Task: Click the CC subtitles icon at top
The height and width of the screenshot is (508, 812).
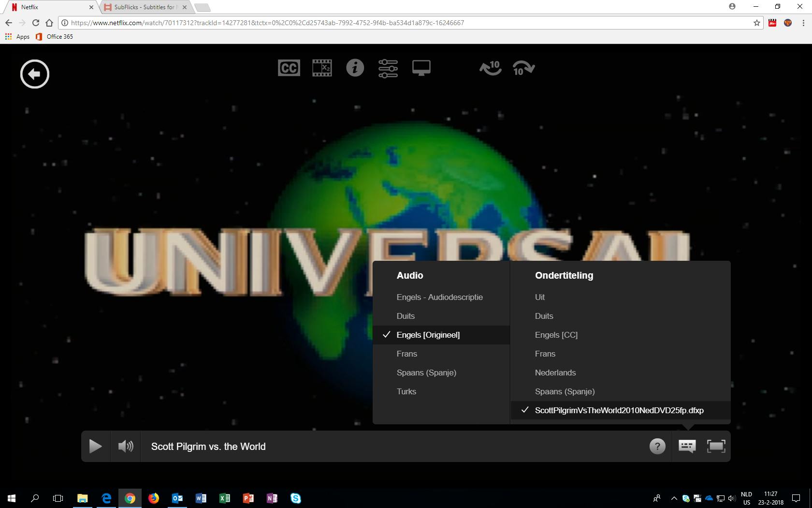Action: (289, 68)
